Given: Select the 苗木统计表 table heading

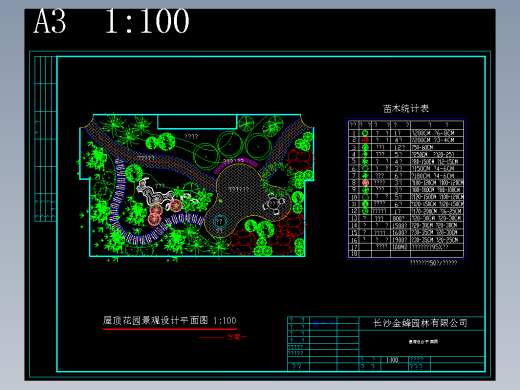Looking at the screenshot, I should (406, 109).
